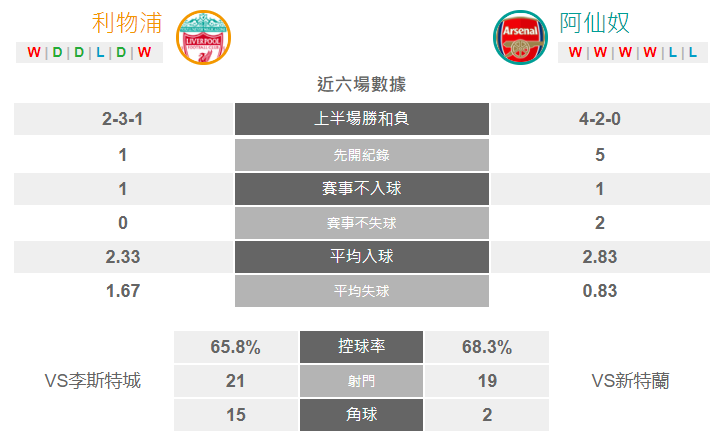The image size is (726, 440).
Task: Click the 控球率 stat label
Action: [x=361, y=346]
